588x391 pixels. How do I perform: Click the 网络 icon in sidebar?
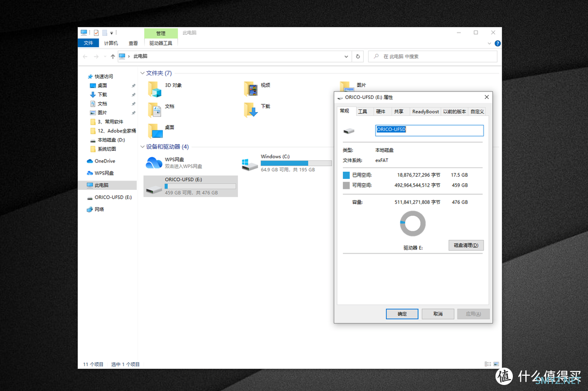(90, 209)
